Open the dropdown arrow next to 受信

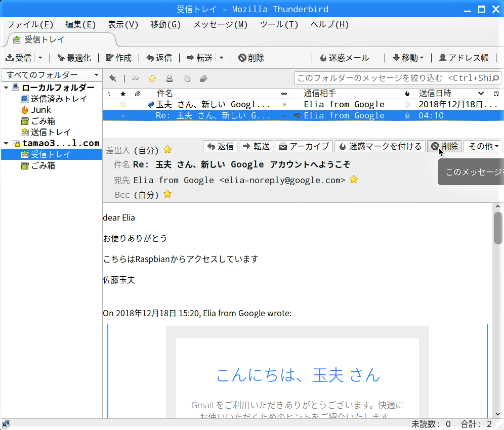click(x=40, y=58)
